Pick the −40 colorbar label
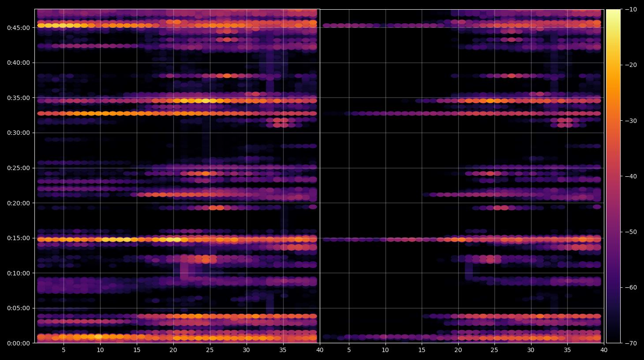This screenshot has width=644, height=360. click(631, 176)
